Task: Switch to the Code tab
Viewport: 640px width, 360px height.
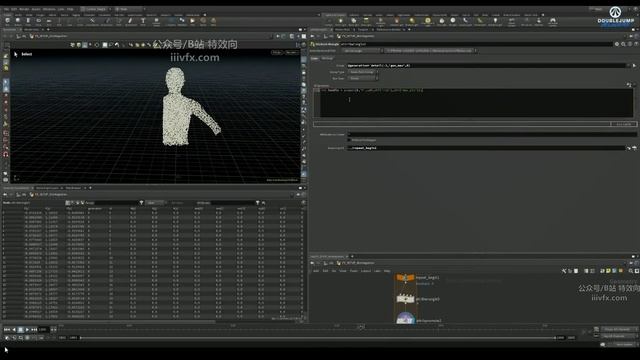Action: pyautogui.click(x=315, y=59)
